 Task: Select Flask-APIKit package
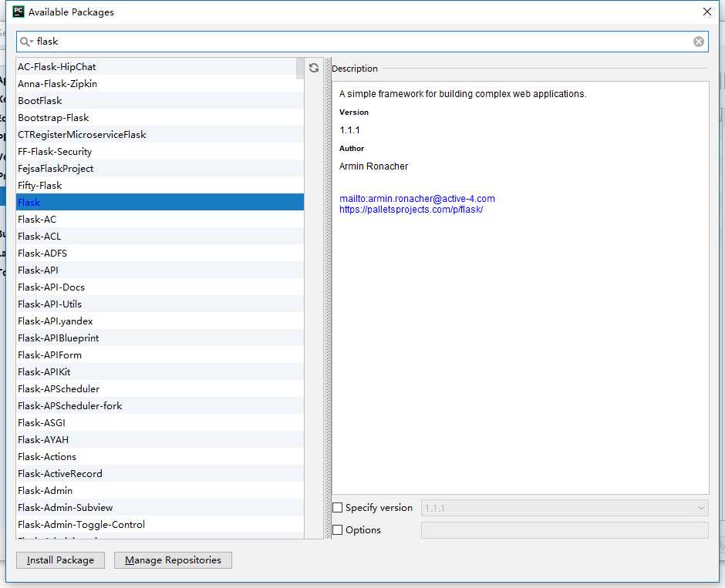(x=160, y=371)
